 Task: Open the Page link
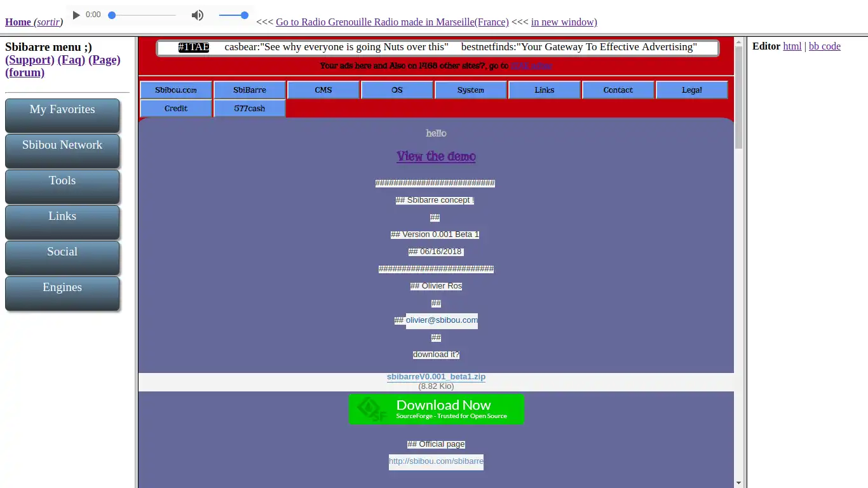click(104, 60)
